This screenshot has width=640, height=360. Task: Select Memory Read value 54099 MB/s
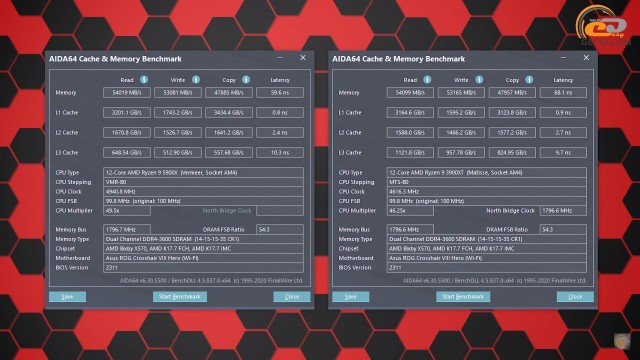(x=410, y=93)
